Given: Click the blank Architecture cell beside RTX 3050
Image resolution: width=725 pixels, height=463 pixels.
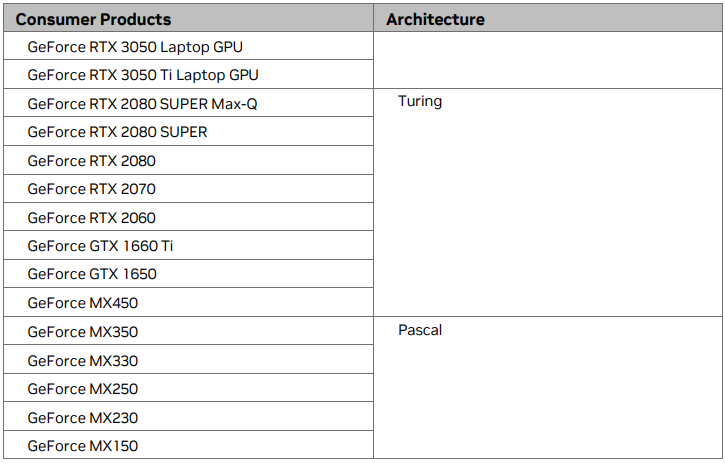Looking at the screenshot, I should pos(547,61).
